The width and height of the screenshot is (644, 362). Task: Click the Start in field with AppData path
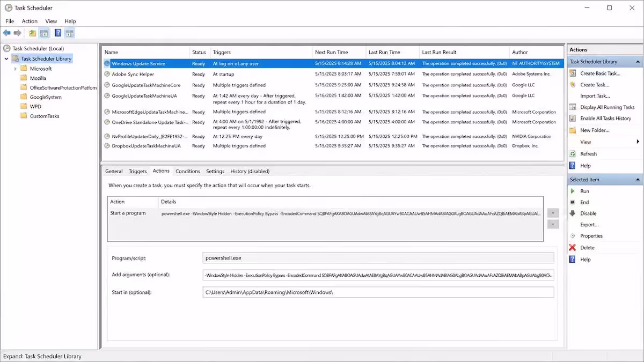point(378,292)
